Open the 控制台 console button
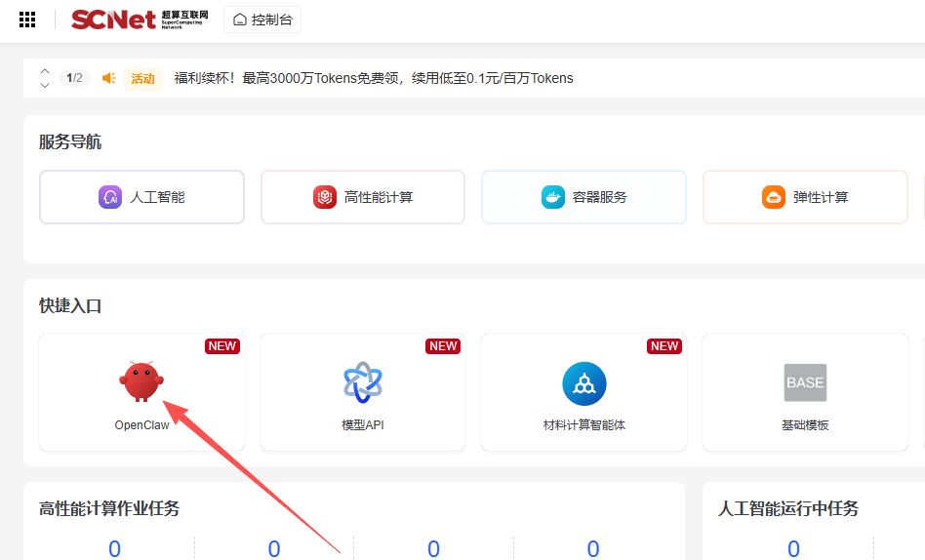 (262, 20)
